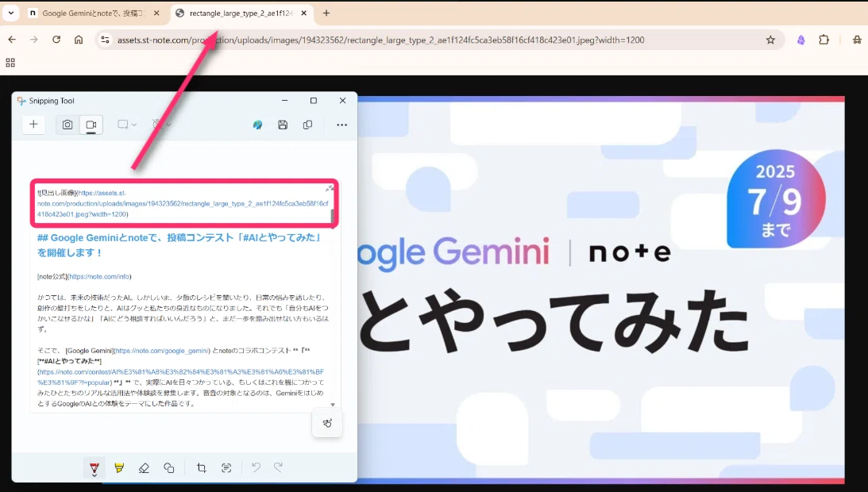Click the Edit in Paint icon
Screen dimensions: 868x492
tap(257, 125)
